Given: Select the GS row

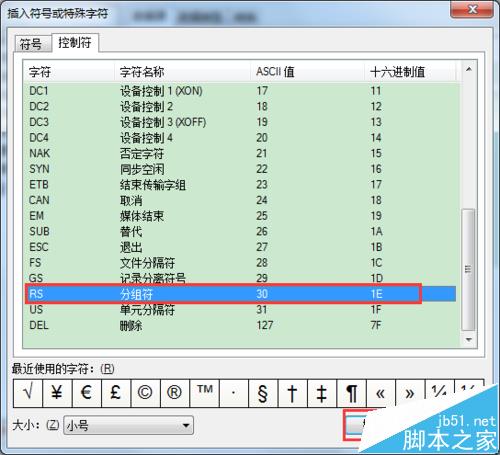Looking at the screenshot, I should pos(241,278).
